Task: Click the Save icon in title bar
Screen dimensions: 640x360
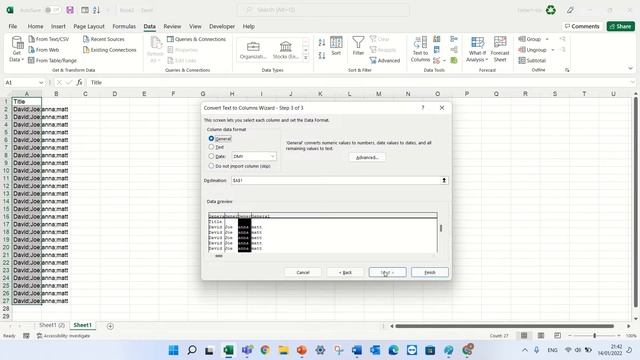Action: [70, 10]
